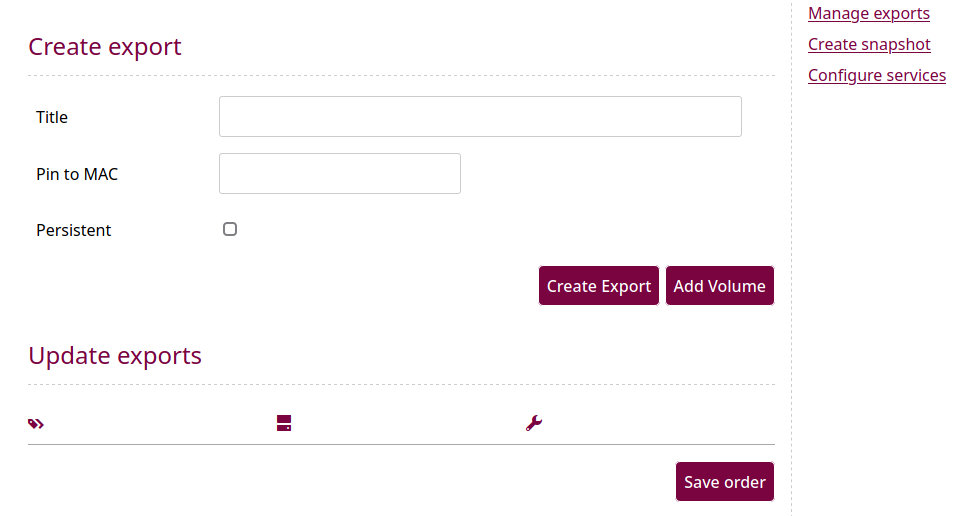Image resolution: width=955 pixels, height=516 pixels.
Task: Focus the Pin to MAC field
Action: coord(340,174)
